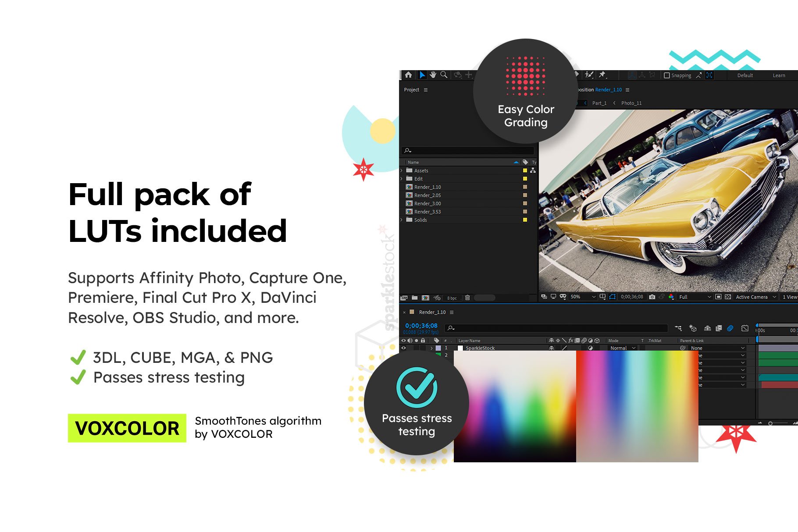
Task: Open the show channel RGB icon
Action: pos(671,297)
